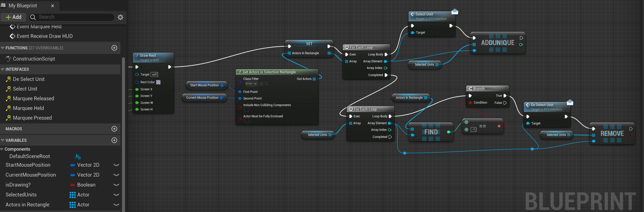The height and width of the screenshot is (212, 644).
Task: Check Actor Must be Fully Enclosed box
Action: coord(247,121)
